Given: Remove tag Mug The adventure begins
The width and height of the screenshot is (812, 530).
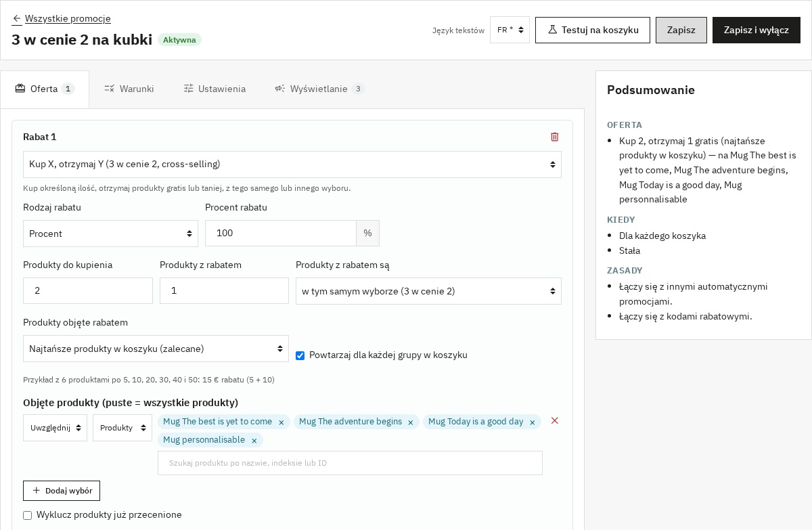Looking at the screenshot, I should (410, 422).
